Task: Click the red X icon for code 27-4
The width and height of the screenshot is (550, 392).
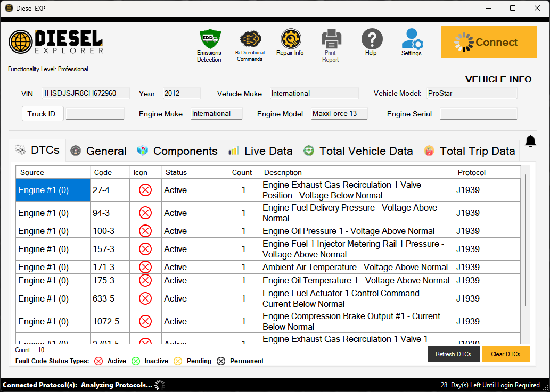Action: pyautogui.click(x=145, y=190)
